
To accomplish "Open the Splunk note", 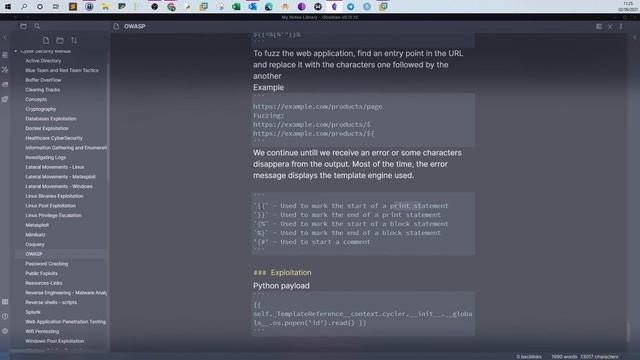I will pos(33,312).
